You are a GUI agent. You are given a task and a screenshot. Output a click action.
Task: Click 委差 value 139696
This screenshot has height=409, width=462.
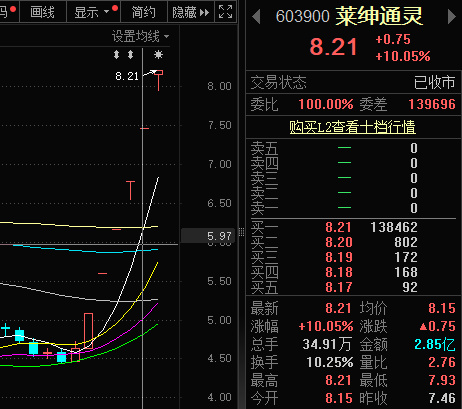(432, 104)
